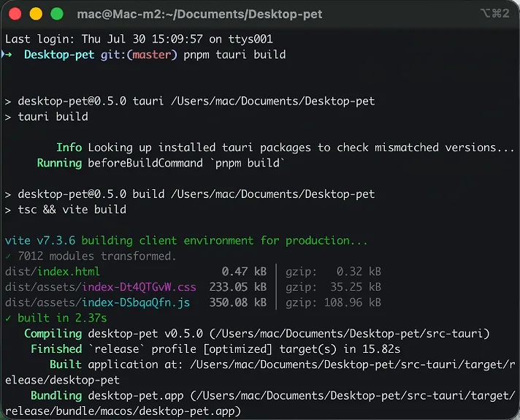Viewport: 520px width, 420px height.
Task: Click the 'beforeBuildCommand `pnpm build`' text
Action: 186,163
